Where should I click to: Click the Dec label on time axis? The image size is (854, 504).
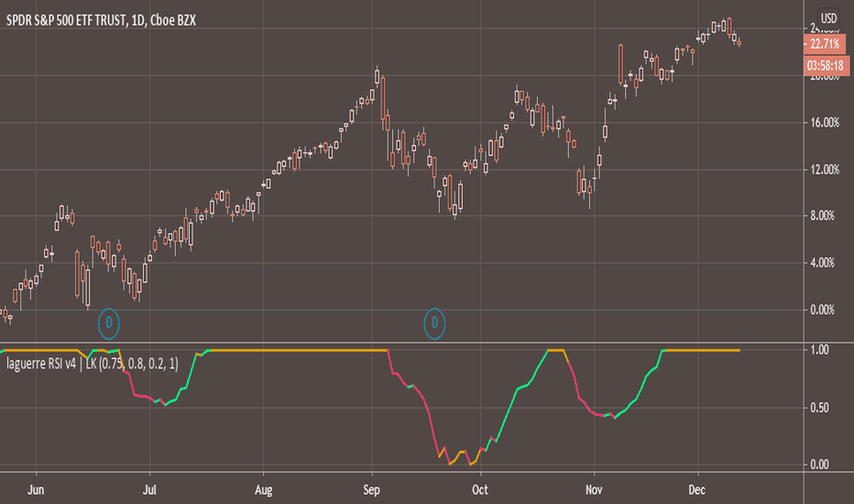pyautogui.click(x=696, y=490)
